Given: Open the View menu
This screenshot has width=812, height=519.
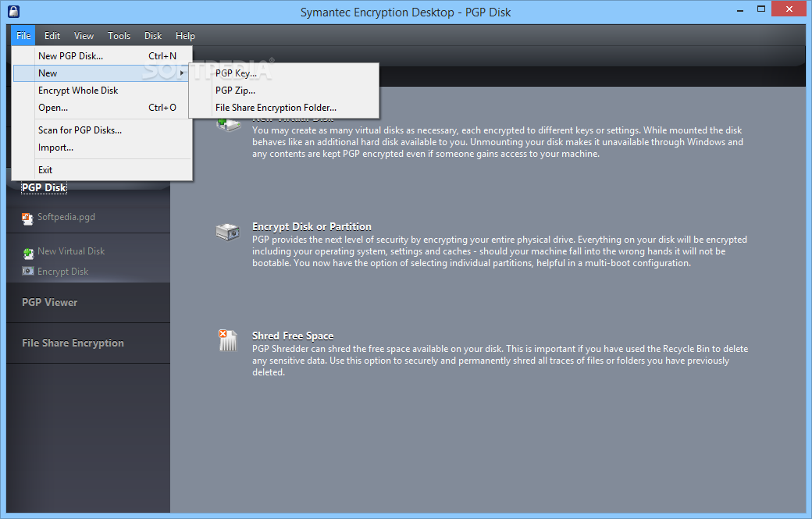Looking at the screenshot, I should 84,36.
